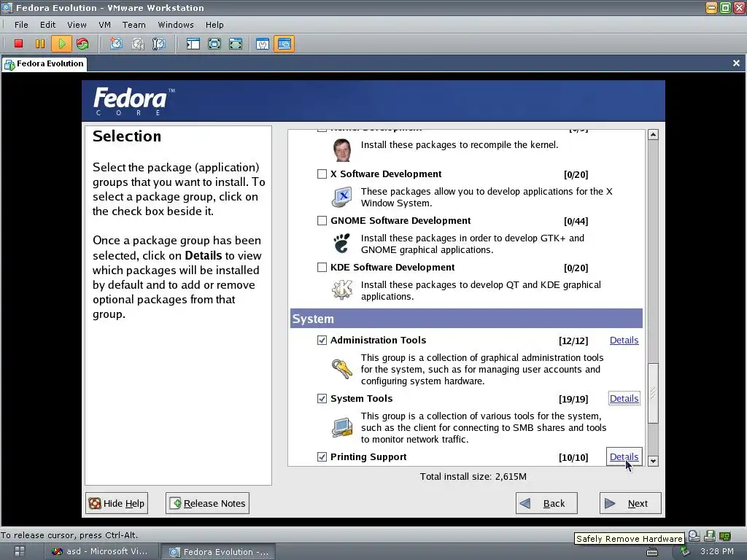Screen dimensions: 747x560
Task: Click the Take Snapshot toolbar icon
Action: [116, 44]
